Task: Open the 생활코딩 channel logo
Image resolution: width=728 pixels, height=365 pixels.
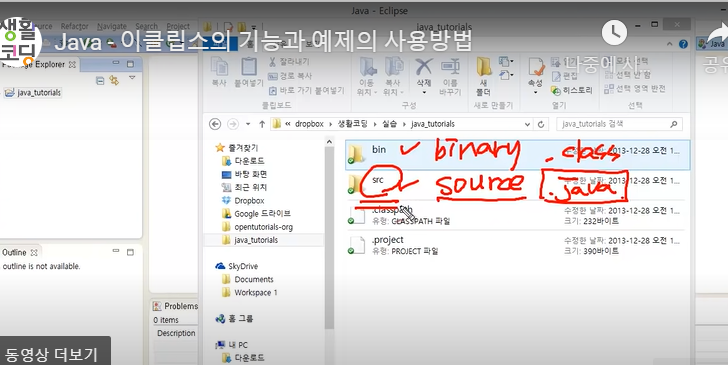Action: [19, 41]
